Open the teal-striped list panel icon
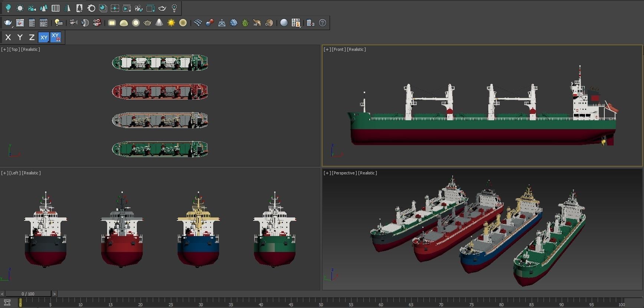644x308 pixels. pos(56,8)
